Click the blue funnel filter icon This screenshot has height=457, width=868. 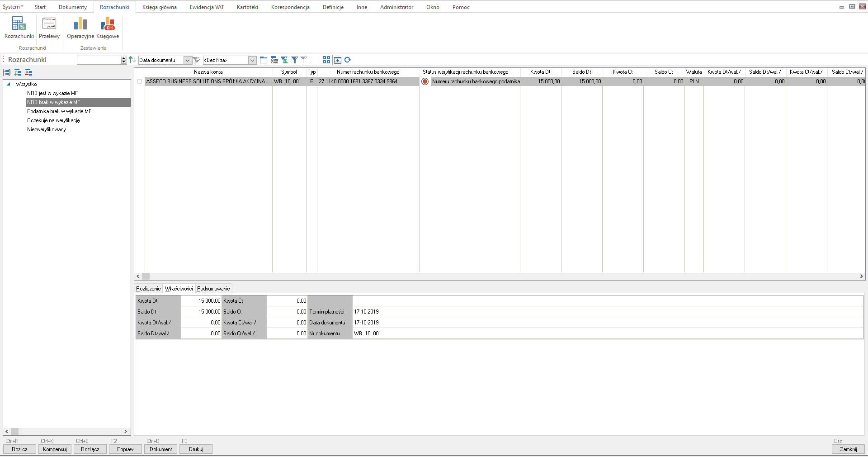(x=295, y=60)
